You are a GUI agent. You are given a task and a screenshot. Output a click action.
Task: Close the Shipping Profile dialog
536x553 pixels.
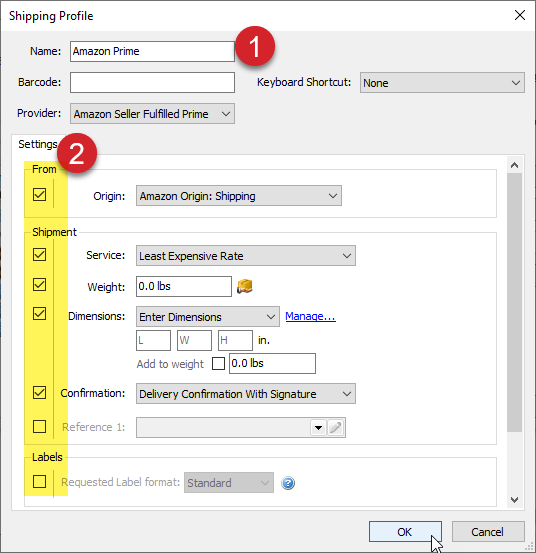[x=519, y=15]
